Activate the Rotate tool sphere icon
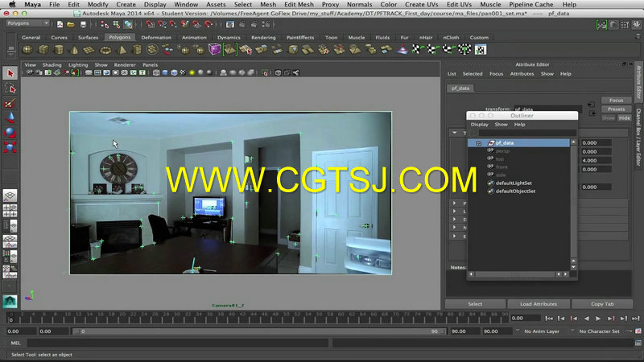This screenshot has height=362, width=644. (x=10, y=133)
